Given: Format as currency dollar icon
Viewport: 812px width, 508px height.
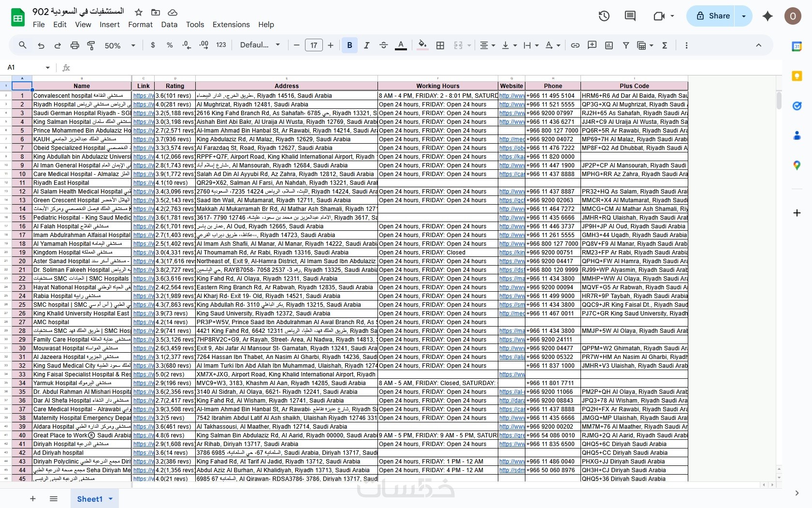Looking at the screenshot, I should (153, 45).
